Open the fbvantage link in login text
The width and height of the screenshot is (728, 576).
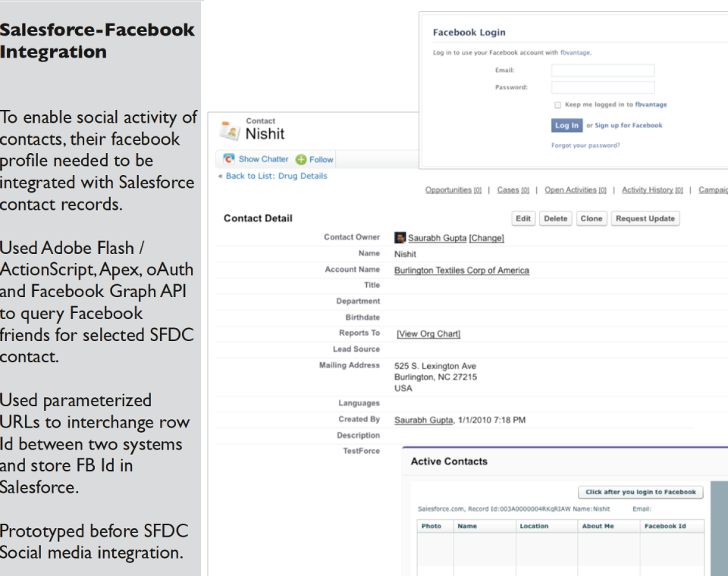coord(576,52)
